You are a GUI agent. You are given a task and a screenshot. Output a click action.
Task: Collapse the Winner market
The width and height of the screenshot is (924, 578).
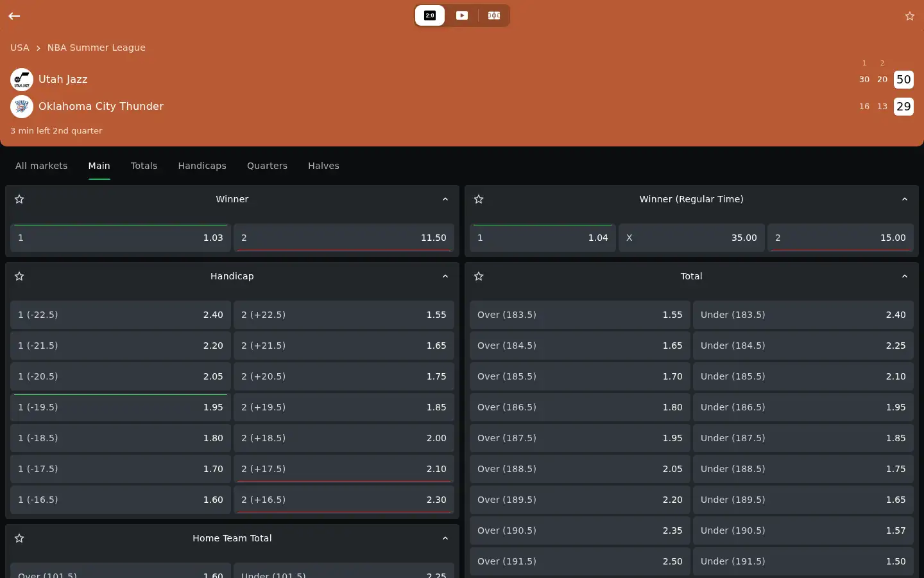(x=445, y=199)
